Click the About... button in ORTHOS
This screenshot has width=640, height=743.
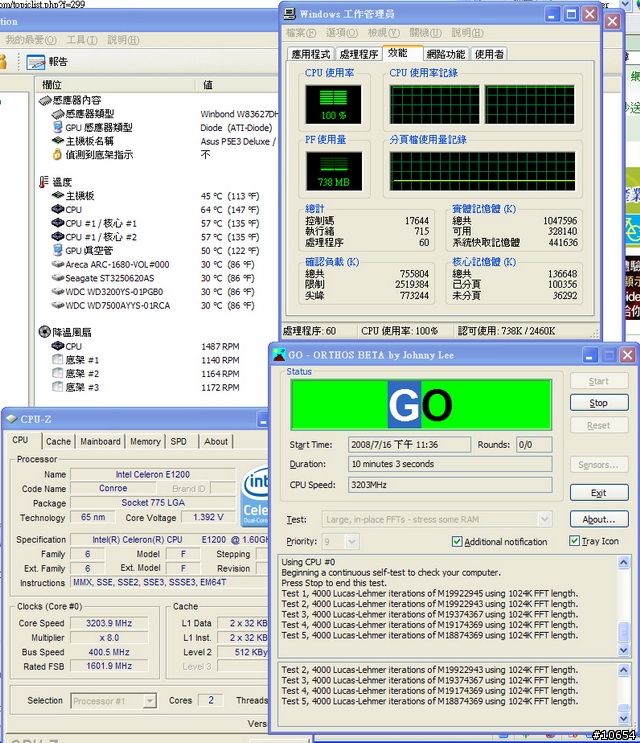coord(599,519)
